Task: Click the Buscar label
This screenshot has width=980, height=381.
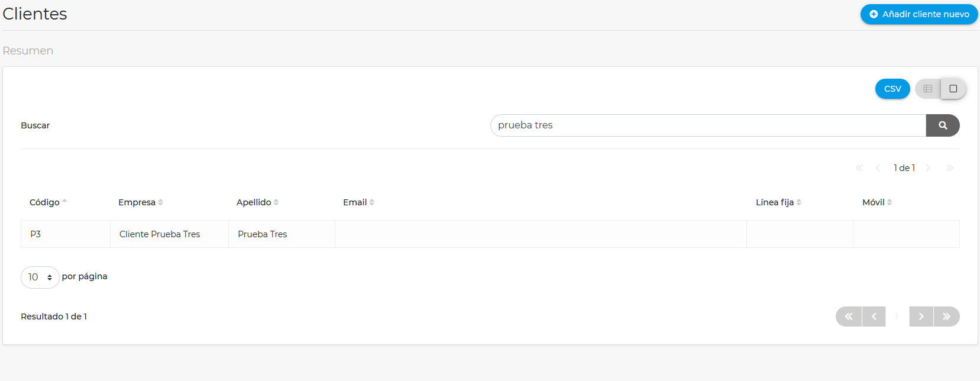Action: pos(35,125)
